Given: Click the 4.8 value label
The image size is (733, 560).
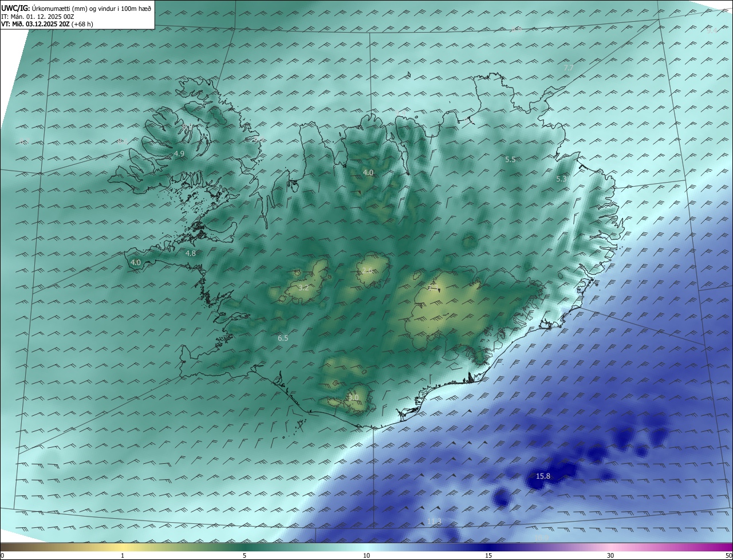Looking at the screenshot, I should [x=191, y=253].
